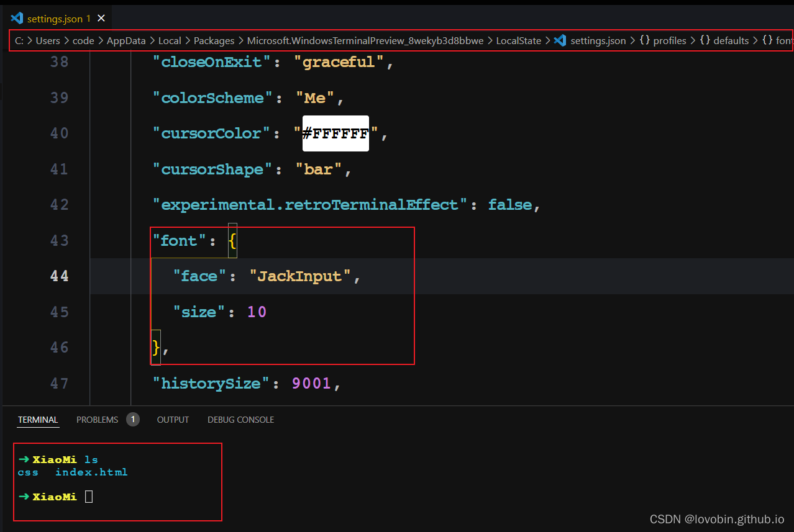Open the code folder breadcrumb
The width and height of the screenshot is (794, 532).
point(83,41)
